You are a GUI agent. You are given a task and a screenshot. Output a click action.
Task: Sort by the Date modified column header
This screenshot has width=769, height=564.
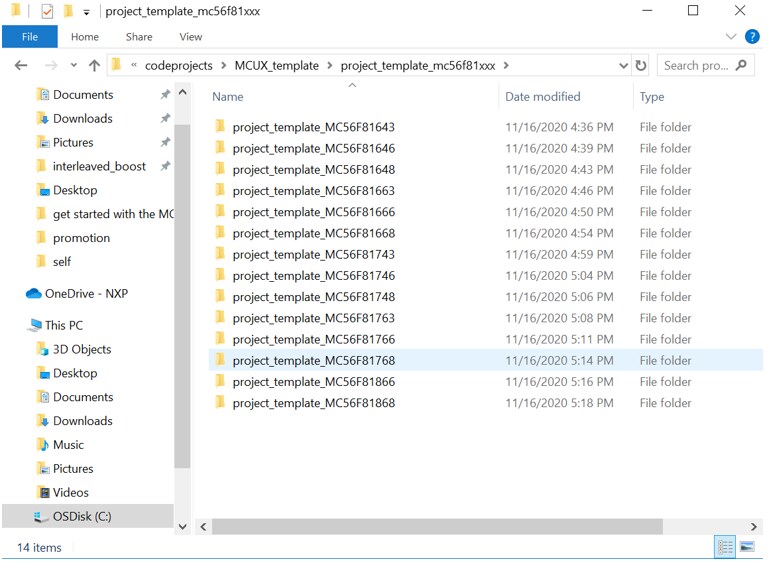pyautogui.click(x=543, y=97)
